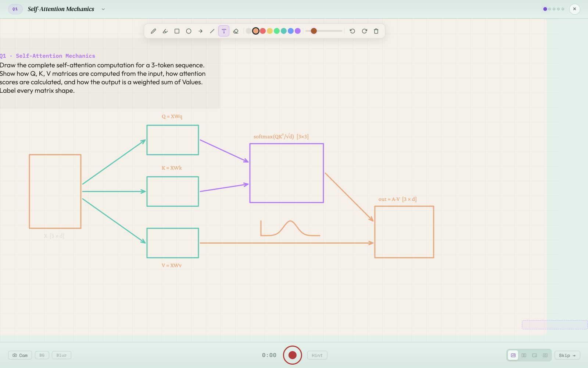Pick the light gray color swatch
This screenshot has height=368, width=588.
point(249,31)
